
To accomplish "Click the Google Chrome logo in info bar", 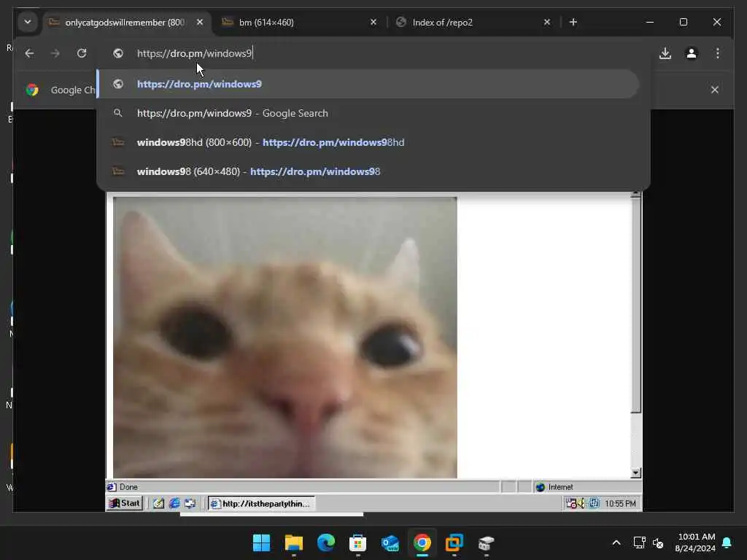I will coord(32,90).
